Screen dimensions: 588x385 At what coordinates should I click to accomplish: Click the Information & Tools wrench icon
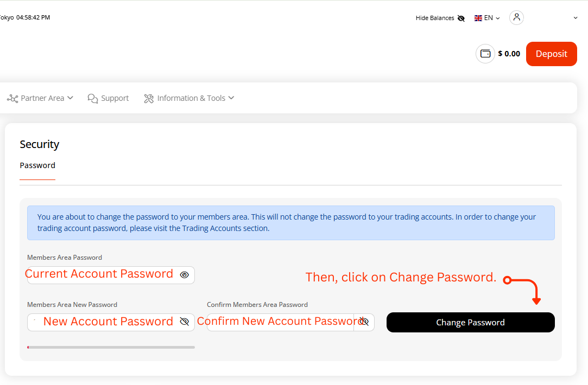click(149, 98)
